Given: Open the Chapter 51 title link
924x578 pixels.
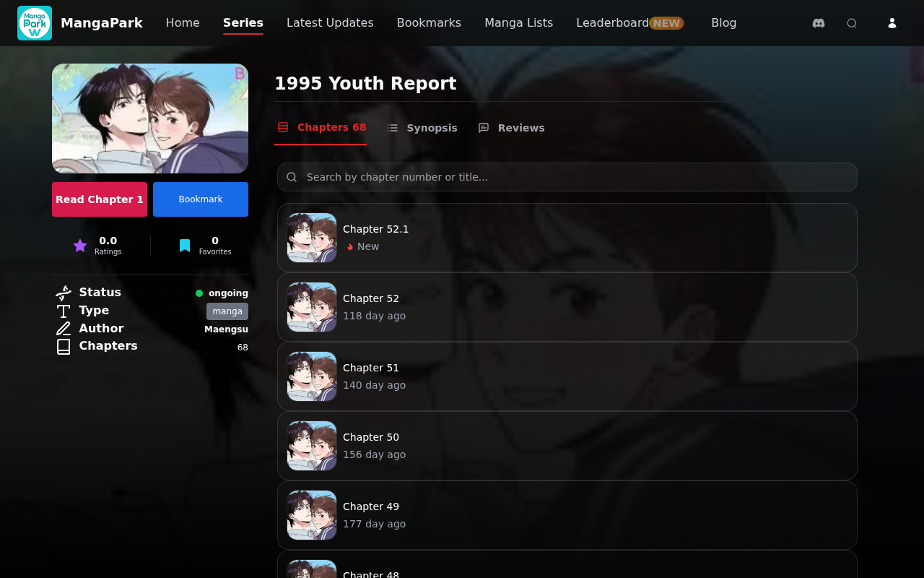Looking at the screenshot, I should click(371, 368).
